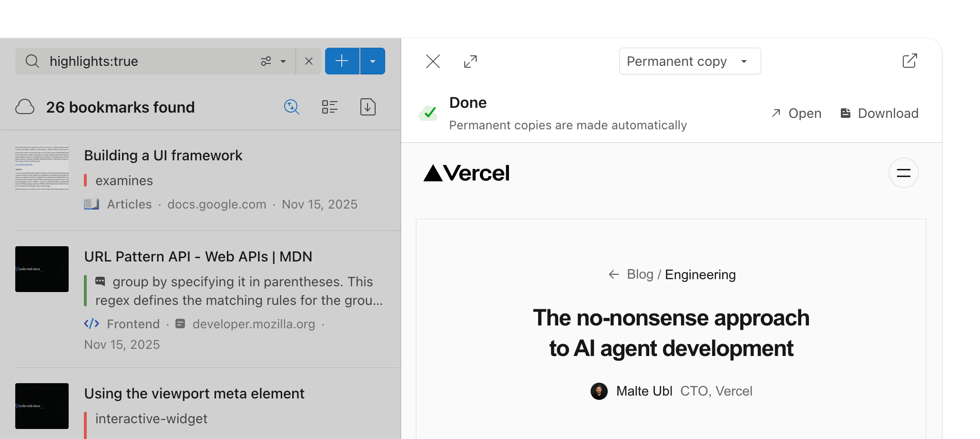Click the refresh search magnifier icon
980x439 pixels.
pos(292,107)
